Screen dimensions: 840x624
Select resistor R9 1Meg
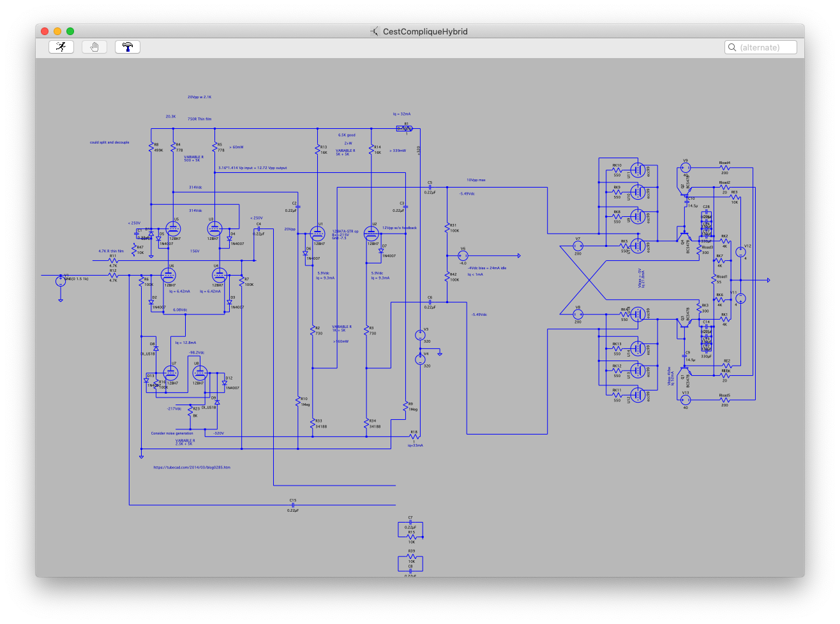coord(405,406)
